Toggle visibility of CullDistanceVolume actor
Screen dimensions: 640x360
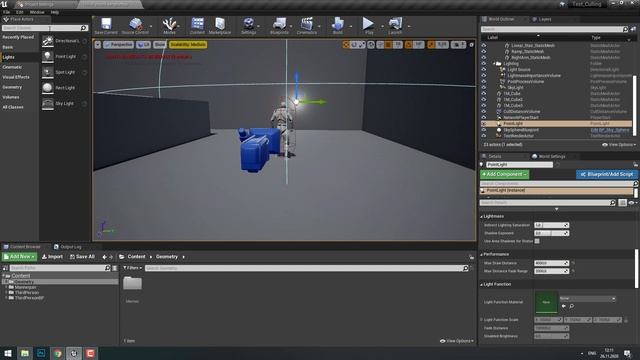(x=484, y=111)
